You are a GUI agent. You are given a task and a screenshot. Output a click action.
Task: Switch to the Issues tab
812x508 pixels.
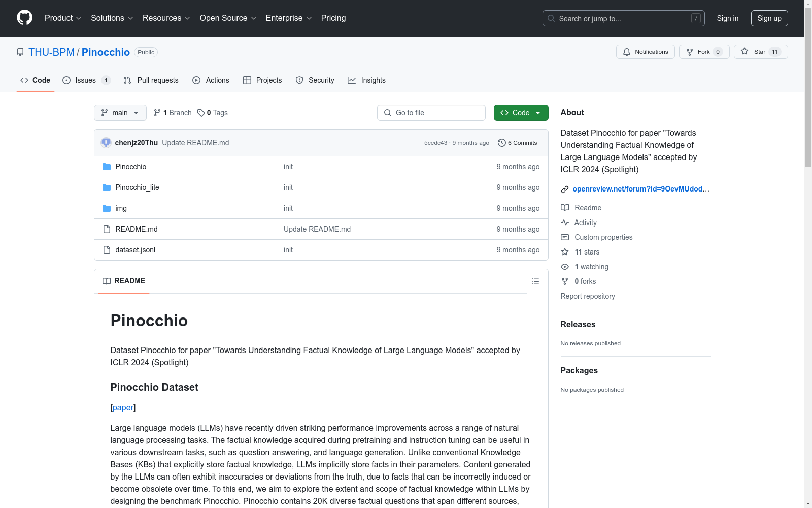pyautogui.click(x=86, y=80)
